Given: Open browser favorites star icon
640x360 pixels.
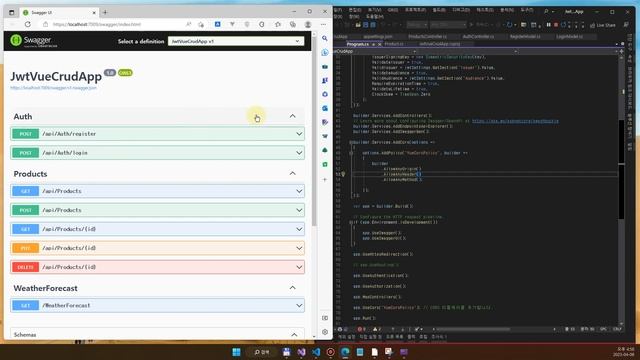Looking at the screenshot, I should (x=278, y=24).
